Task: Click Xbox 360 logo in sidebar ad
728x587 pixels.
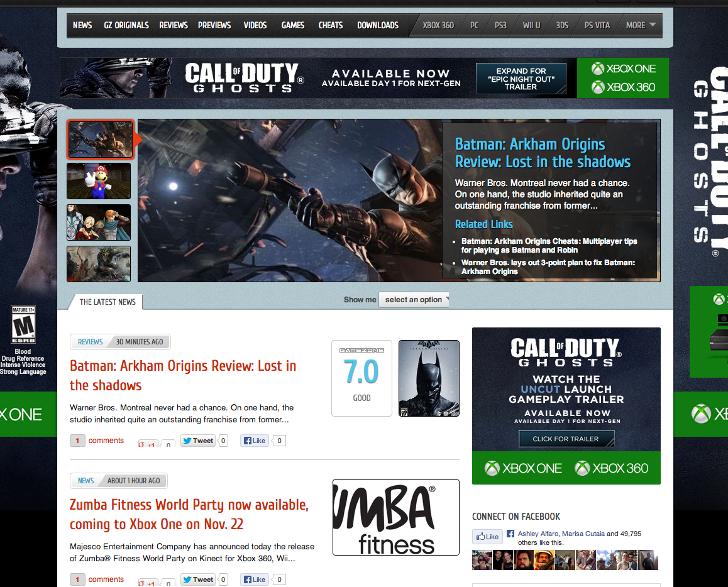Action: [612, 468]
